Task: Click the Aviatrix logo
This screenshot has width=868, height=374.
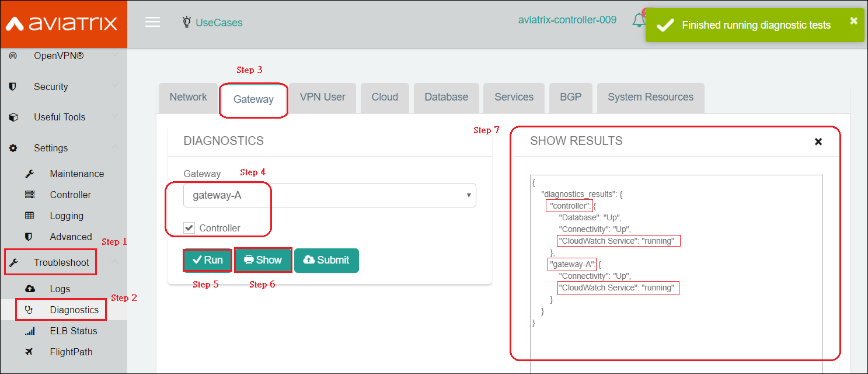Action: click(x=64, y=22)
